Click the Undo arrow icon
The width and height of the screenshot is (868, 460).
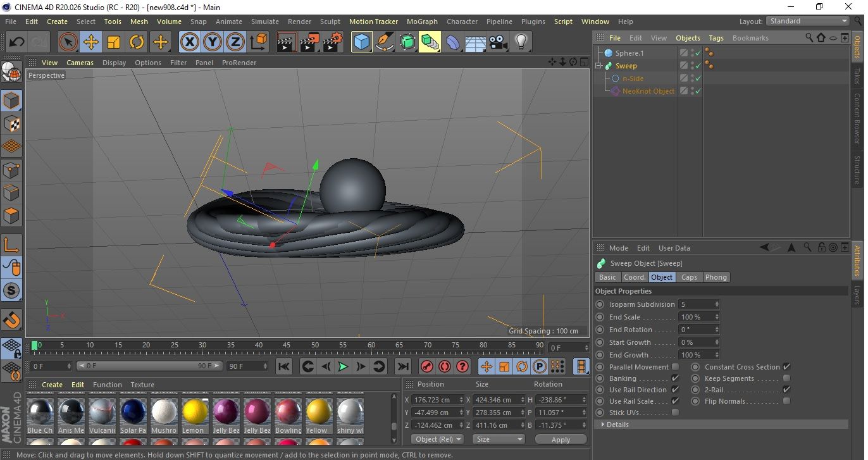17,42
